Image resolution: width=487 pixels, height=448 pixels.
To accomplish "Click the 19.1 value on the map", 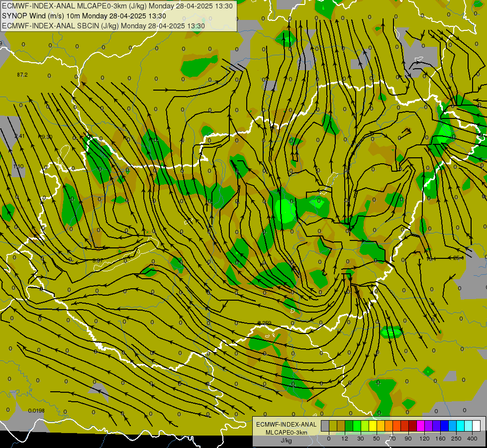I will (x=431, y=259).
